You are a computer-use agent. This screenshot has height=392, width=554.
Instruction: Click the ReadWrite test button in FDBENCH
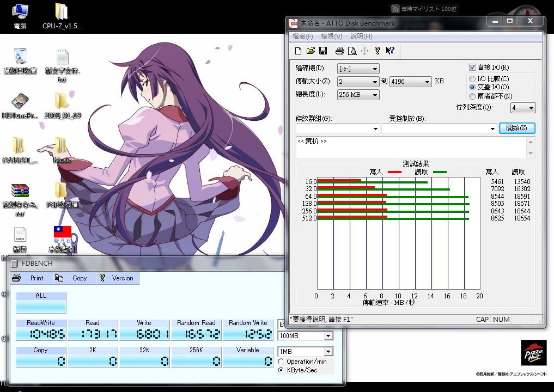pyautogui.click(x=41, y=330)
